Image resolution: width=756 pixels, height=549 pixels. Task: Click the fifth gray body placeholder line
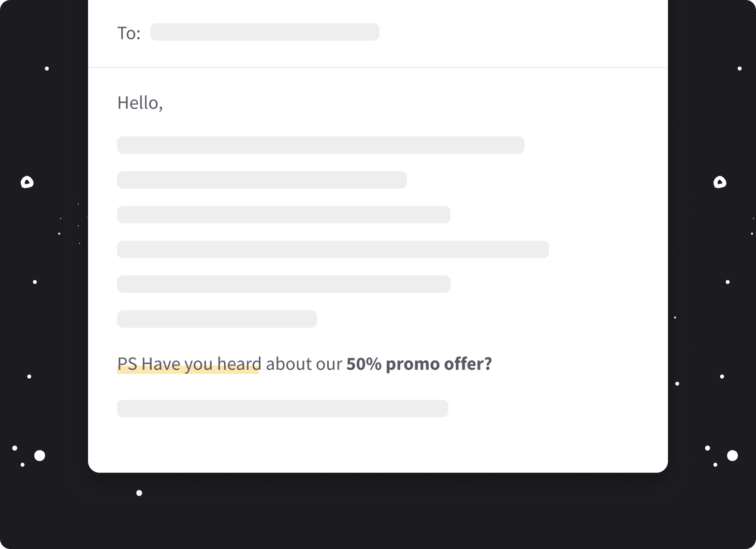click(283, 284)
